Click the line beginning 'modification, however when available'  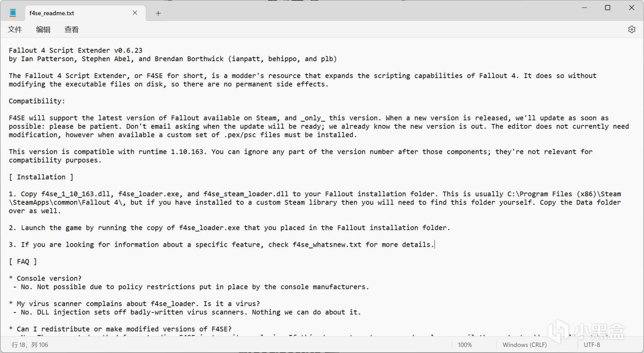click(x=183, y=135)
